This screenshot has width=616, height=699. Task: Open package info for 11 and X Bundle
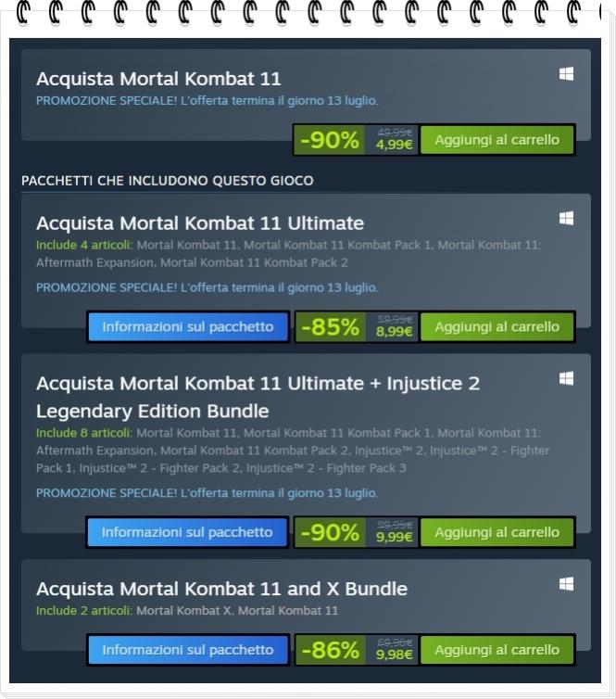[x=188, y=650]
